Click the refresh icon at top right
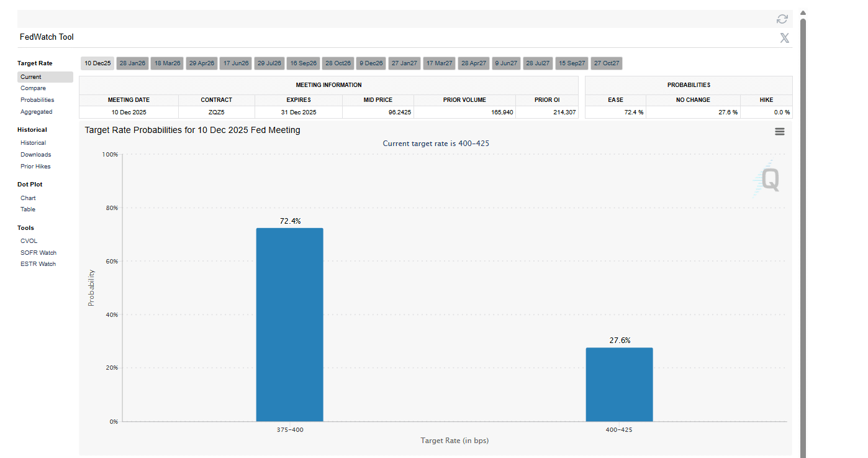This screenshot has height=458, width=868. coord(782,19)
